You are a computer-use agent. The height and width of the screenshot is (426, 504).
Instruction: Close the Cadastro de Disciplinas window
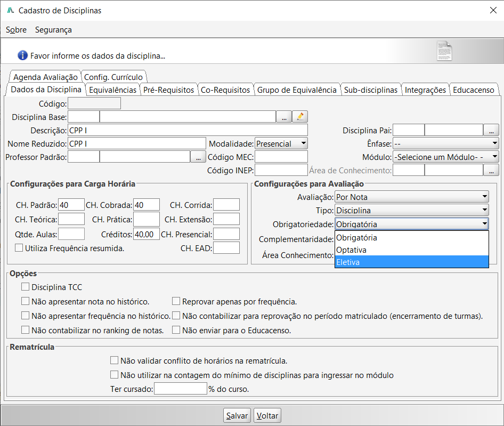[x=493, y=10]
